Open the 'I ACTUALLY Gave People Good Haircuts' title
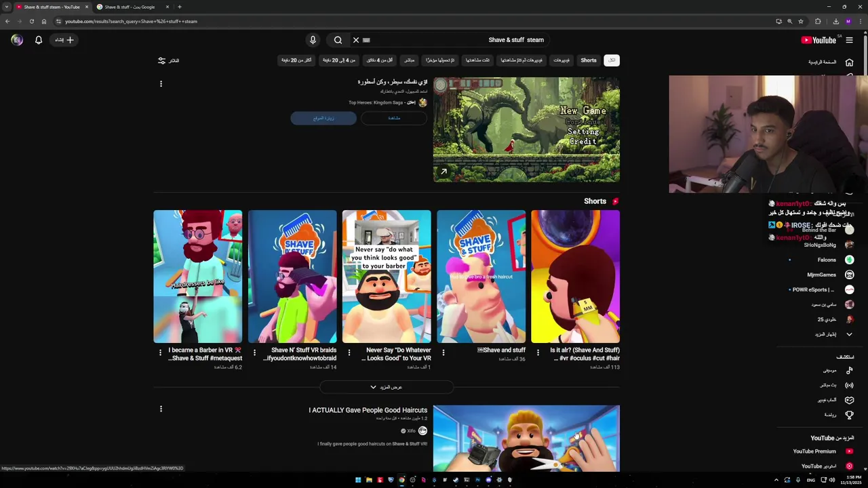The image size is (868, 488). click(x=368, y=410)
